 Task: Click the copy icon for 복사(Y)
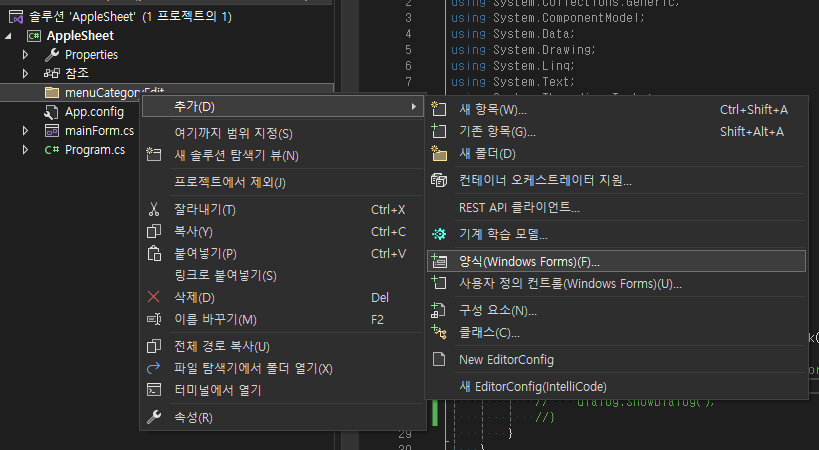154,231
